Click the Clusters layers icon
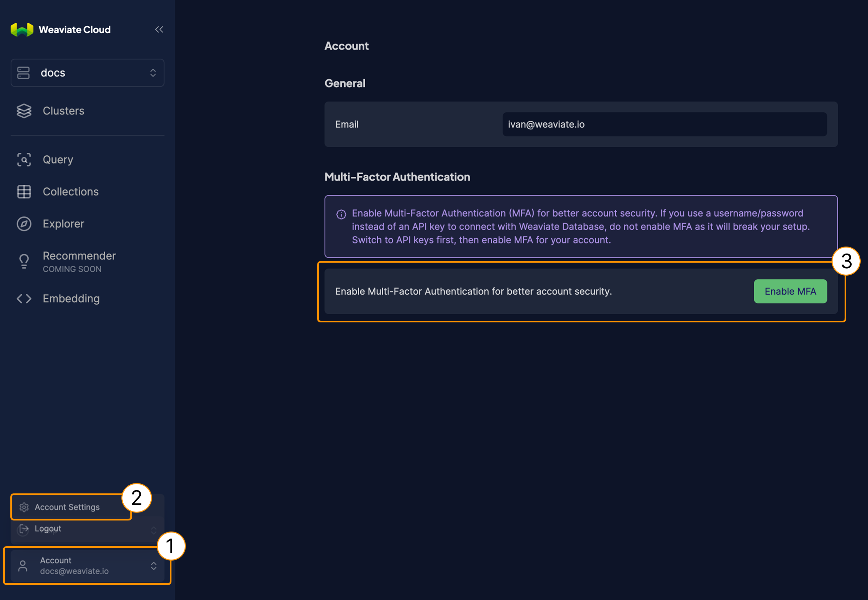This screenshot has width=868, height=600. (24, 111)
